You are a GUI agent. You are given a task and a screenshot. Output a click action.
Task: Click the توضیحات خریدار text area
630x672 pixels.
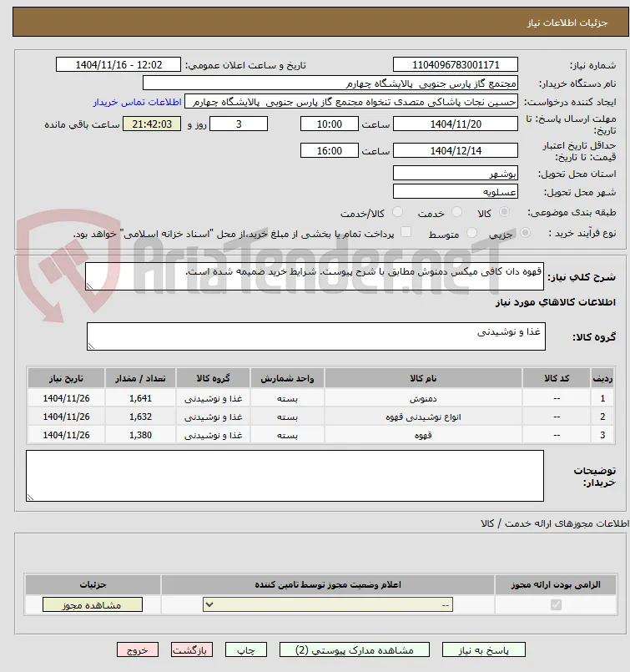click(285, 476)
